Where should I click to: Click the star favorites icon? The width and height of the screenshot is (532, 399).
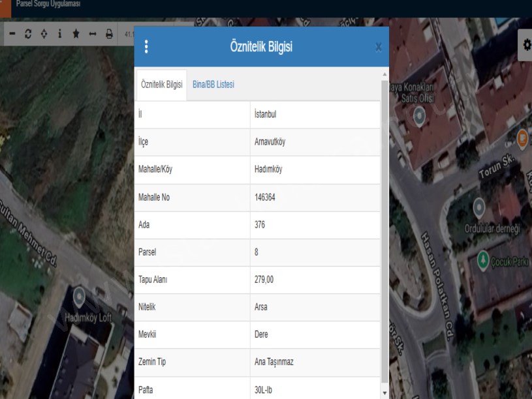(76, 34)
